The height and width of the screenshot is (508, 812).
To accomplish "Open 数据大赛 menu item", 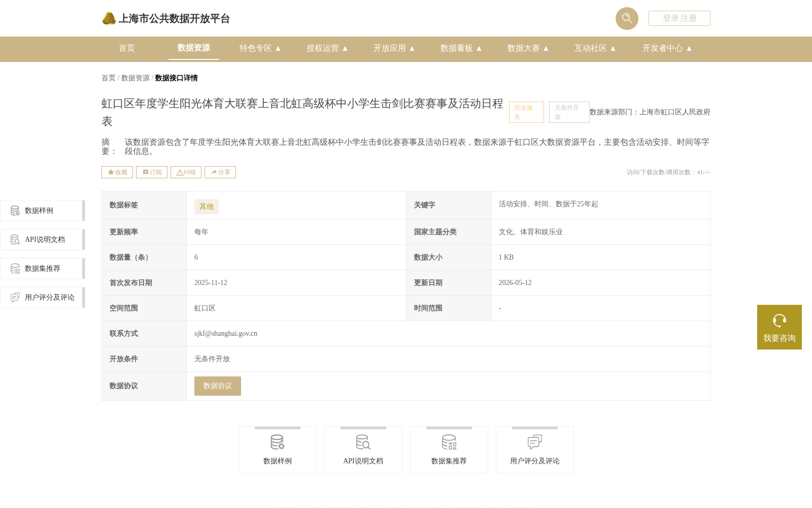I will click(x=524, y=48).
